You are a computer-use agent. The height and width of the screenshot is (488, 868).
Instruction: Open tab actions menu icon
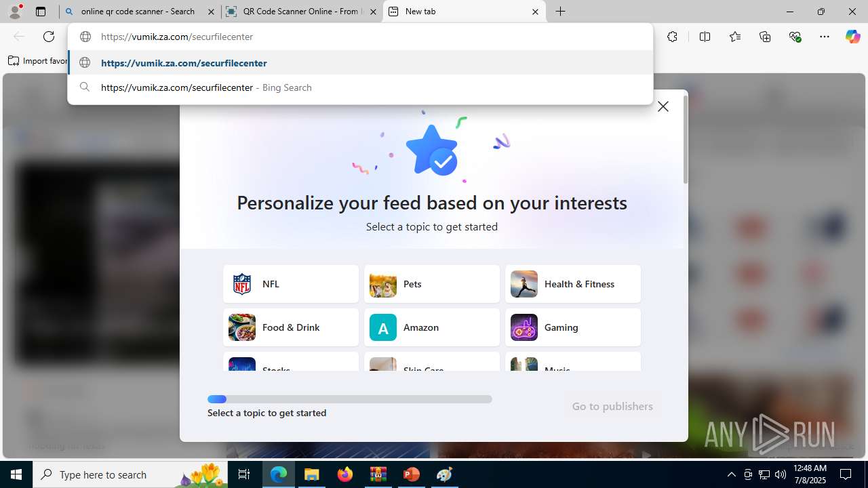pos(41,12)
